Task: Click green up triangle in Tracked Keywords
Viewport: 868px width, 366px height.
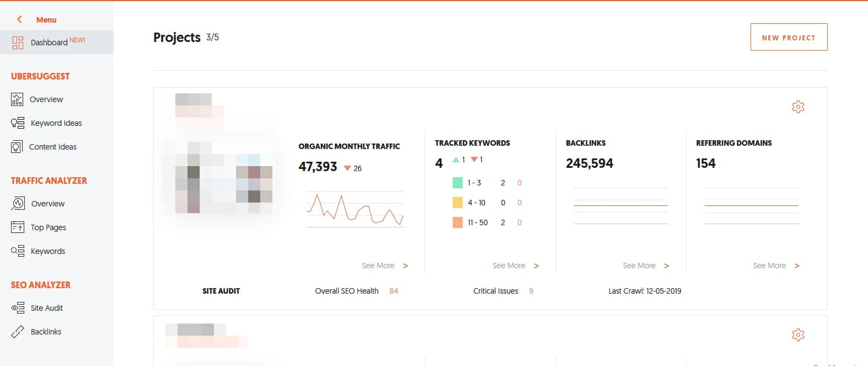Action: [456, 160]
